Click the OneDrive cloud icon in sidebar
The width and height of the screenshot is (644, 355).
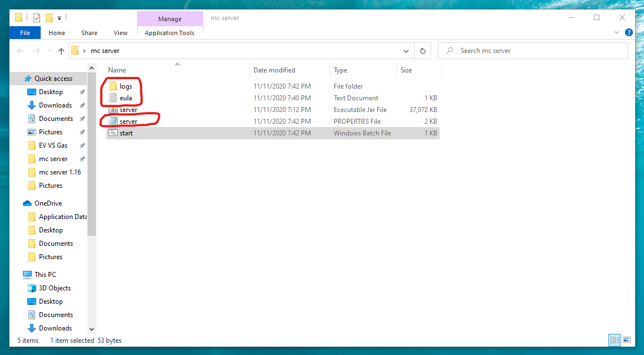pos(29,203)
